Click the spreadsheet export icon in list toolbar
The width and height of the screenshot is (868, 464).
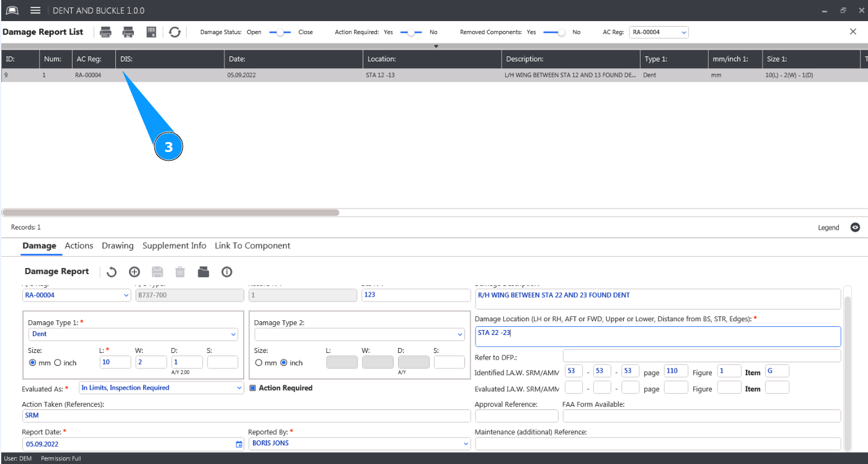click(151, 32)
